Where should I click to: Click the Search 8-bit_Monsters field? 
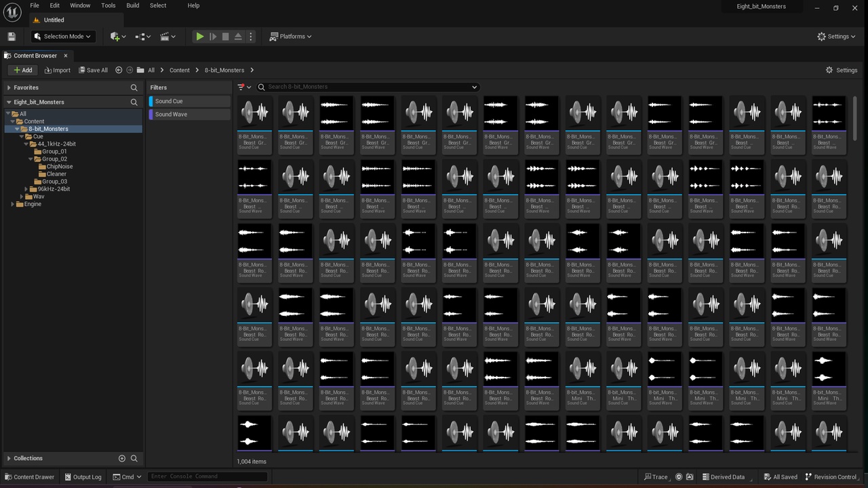pos(367,87)
